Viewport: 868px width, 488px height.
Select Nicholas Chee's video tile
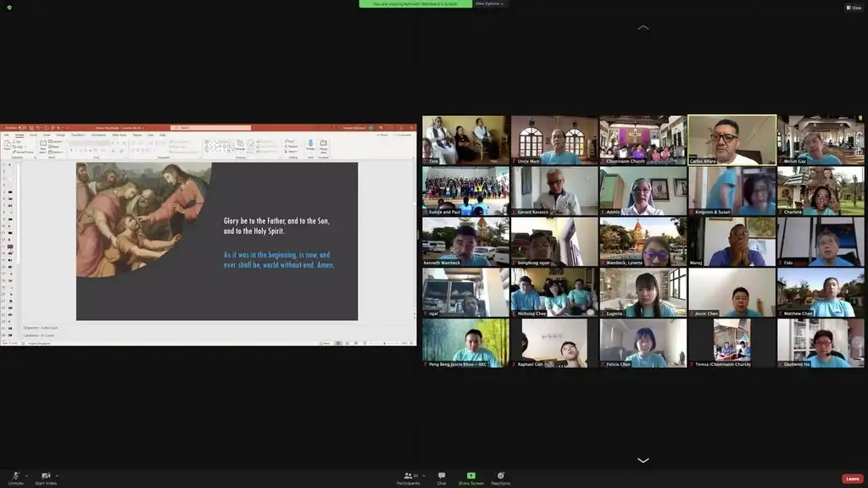coord(554,292)
